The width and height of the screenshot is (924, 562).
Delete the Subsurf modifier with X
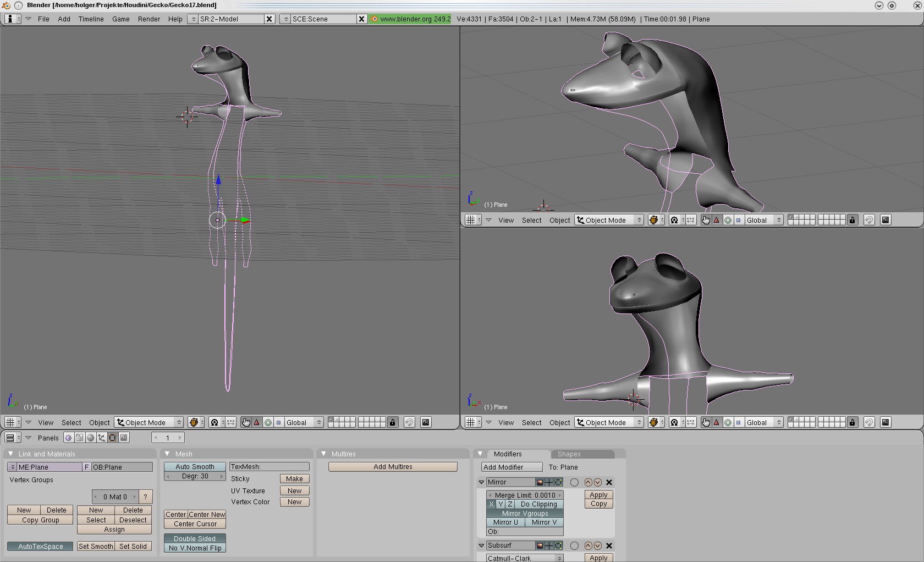coord(609,546)
